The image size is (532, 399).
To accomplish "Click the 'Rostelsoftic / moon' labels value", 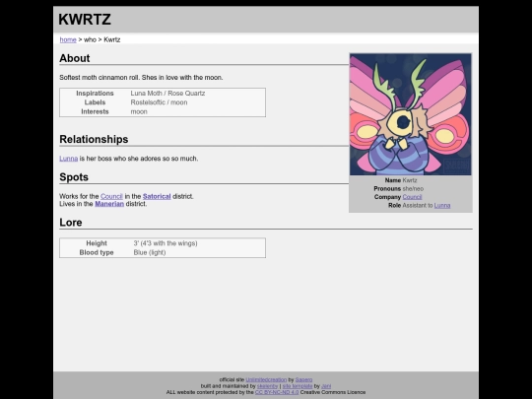I will 159,102.
